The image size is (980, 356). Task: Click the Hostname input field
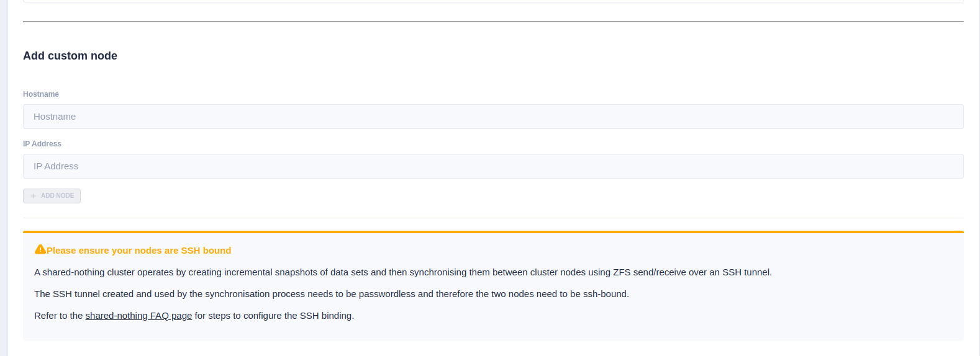point(493,117)
